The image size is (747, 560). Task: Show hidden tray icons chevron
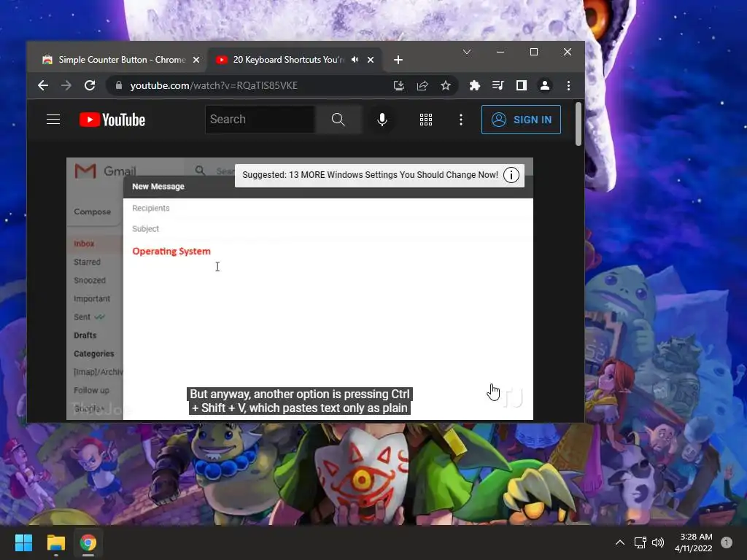click(x=620, y=542)
